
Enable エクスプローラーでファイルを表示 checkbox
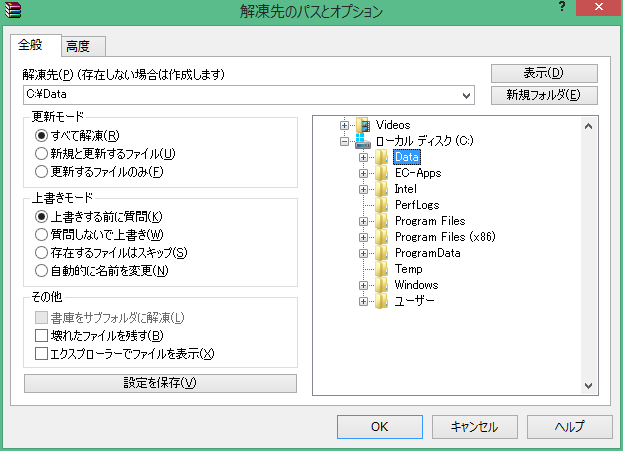[41, 354]
